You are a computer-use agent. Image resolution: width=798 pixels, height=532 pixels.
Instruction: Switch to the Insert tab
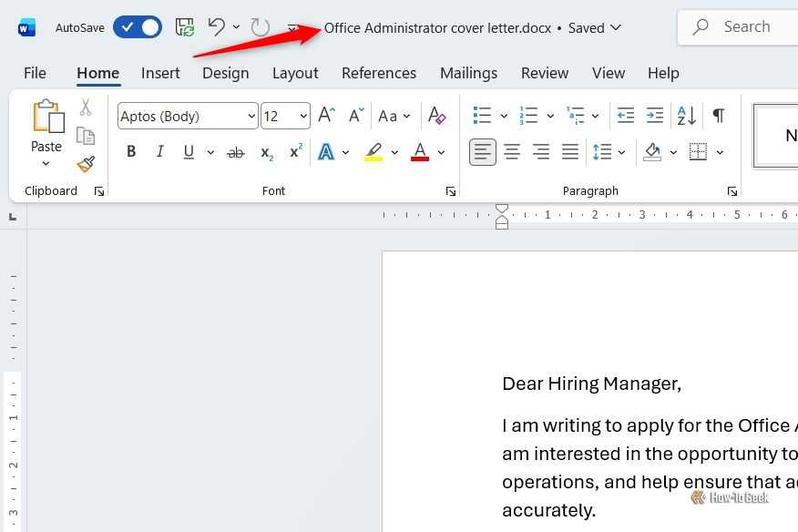tap(160, 73)
